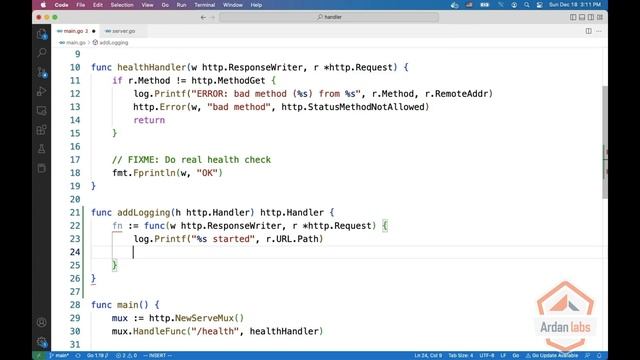This screenshot has width=640, height=360.
Task: Open Problems from errors and warnings count
Action: pos(126,356)
